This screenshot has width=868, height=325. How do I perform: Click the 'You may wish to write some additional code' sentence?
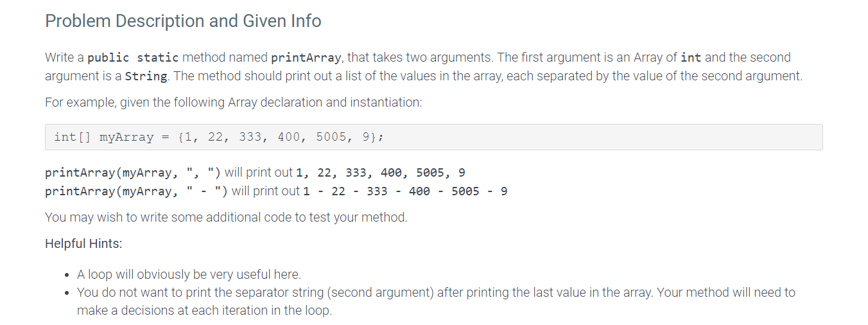tap(226, 217)
